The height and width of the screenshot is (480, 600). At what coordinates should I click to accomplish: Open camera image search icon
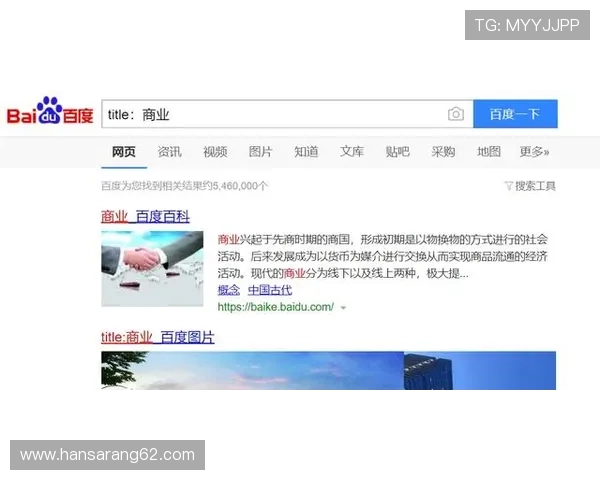coord(456,114)
